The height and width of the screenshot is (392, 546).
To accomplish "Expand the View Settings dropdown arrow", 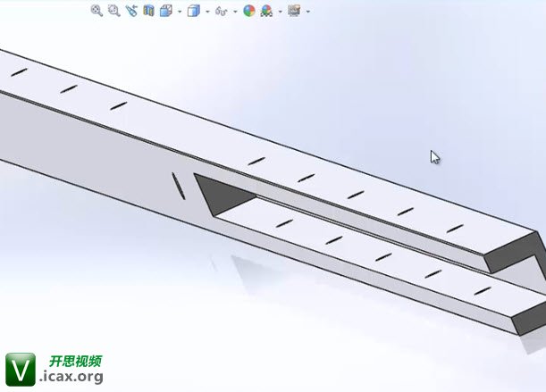I will tap(308, 12).
